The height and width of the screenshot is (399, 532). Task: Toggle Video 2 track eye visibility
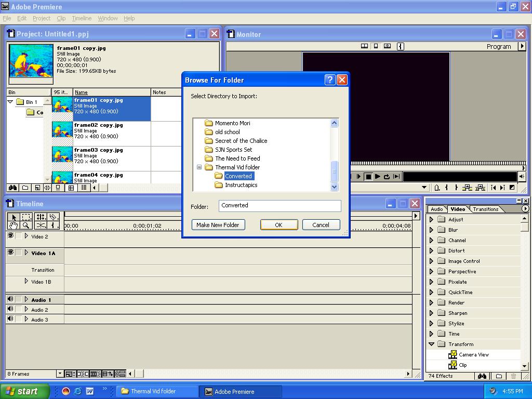pos(10,236)
